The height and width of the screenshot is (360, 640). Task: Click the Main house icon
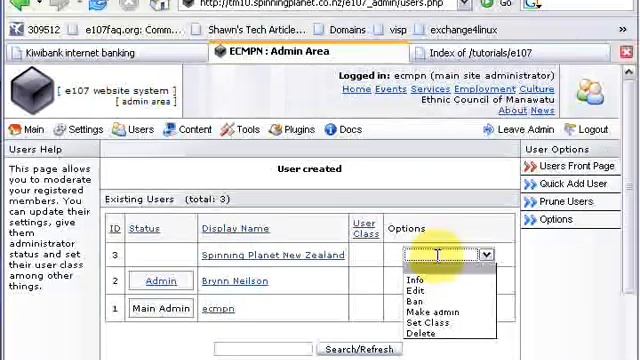(x=15, y=130)
